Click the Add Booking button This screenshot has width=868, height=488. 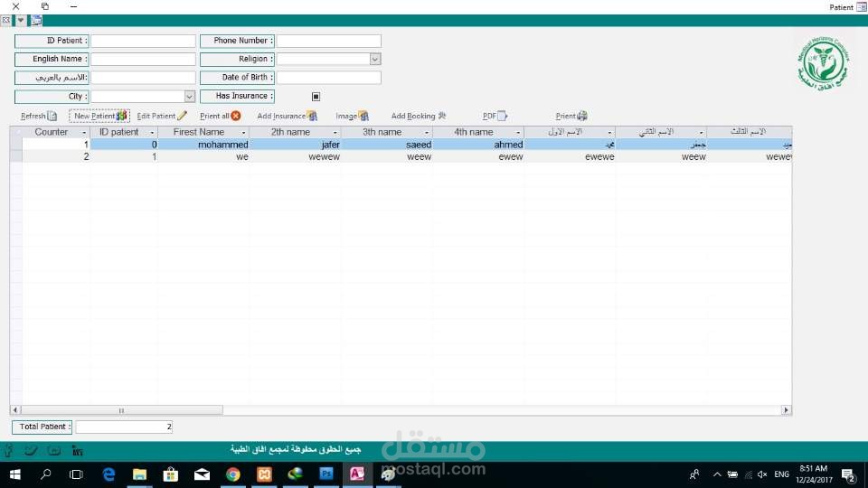(419, 117)
